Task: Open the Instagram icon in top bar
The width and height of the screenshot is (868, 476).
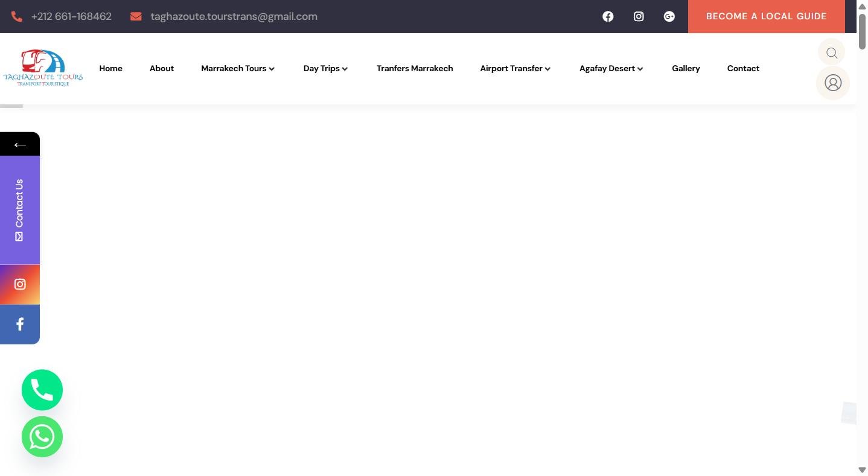Action: (x=639, y=16)
